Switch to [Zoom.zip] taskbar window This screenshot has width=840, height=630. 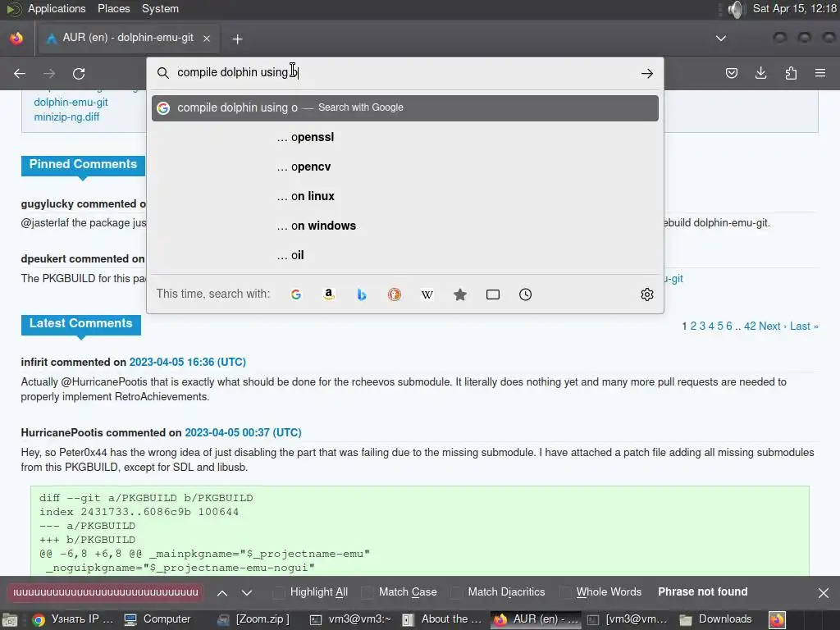click(x=253, y=620)
